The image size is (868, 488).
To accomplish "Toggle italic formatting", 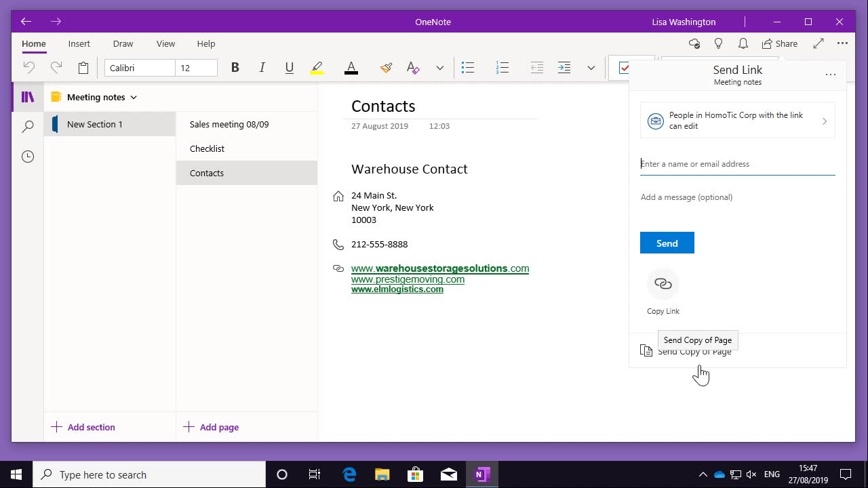I will pos(262,68).
